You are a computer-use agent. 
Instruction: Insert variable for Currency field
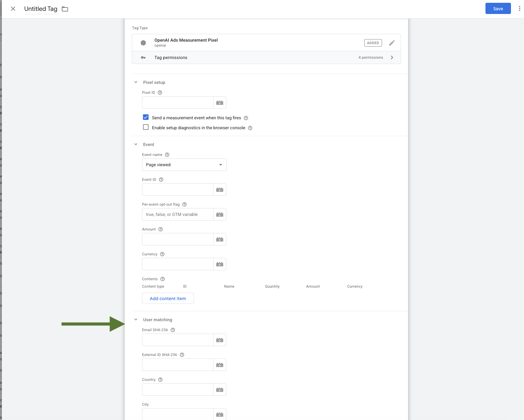coord(220,264)
